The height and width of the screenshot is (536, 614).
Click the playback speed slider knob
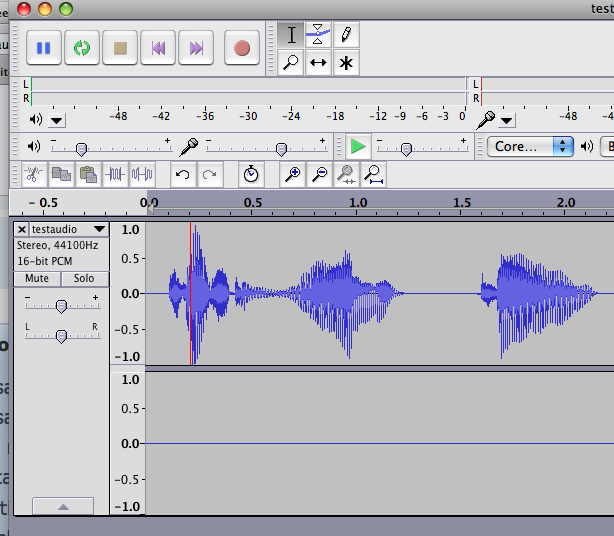click(x=406, y=149)
